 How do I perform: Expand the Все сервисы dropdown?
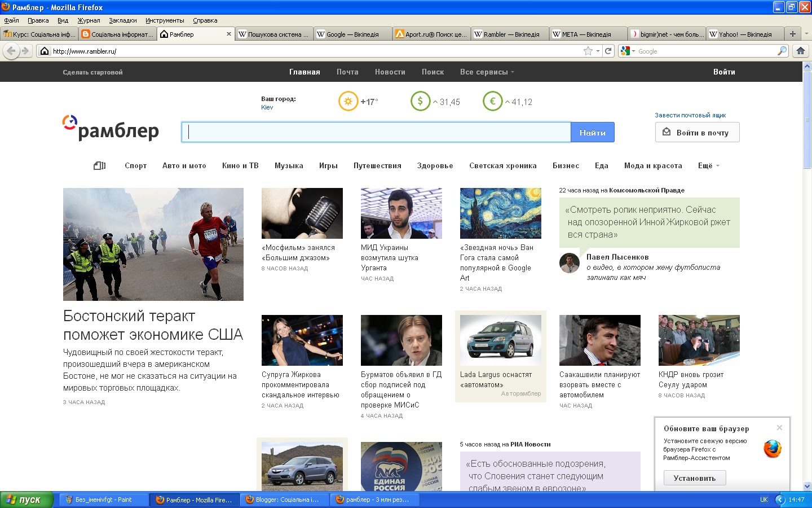487,72
